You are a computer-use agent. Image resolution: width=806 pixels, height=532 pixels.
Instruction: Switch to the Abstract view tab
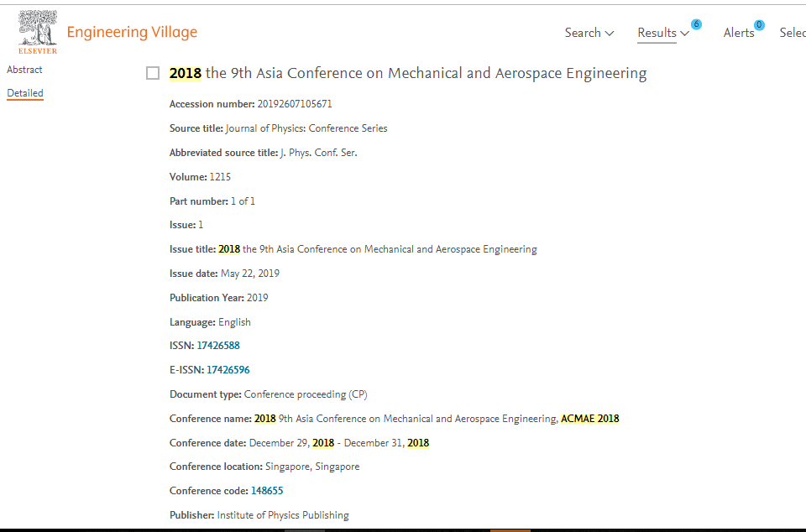[x=24, y=70]
